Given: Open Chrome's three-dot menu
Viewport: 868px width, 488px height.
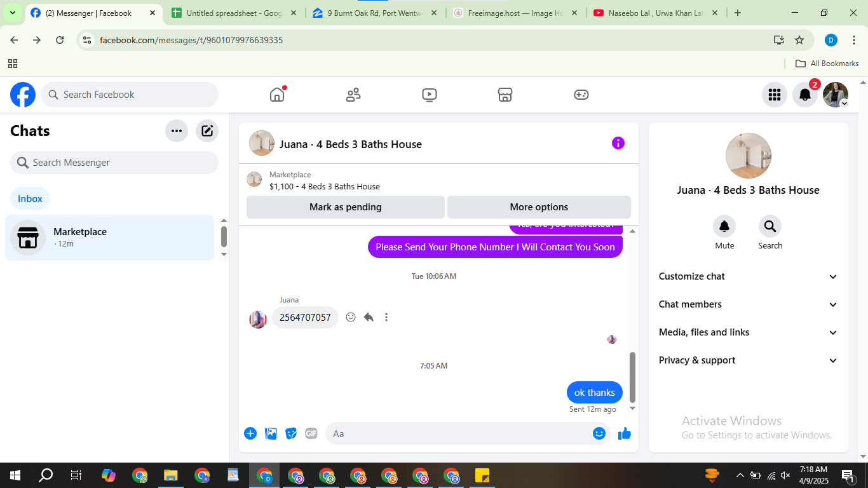Looking at the screenshot, I should pyautogui.click(x=853, y=40).
